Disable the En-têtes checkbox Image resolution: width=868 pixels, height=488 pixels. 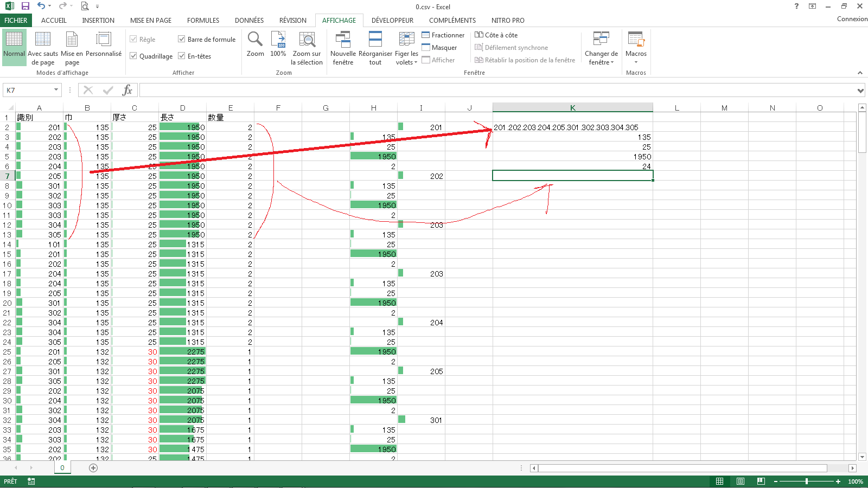182,56
